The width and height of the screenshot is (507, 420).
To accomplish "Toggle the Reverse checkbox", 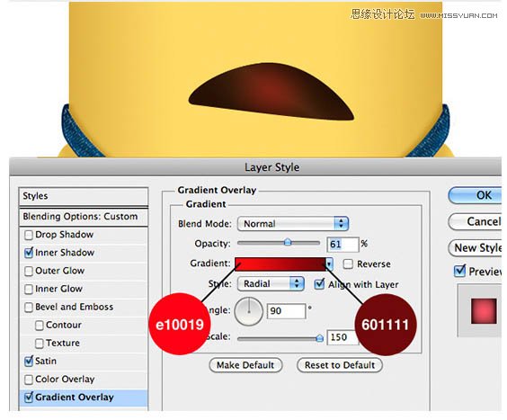I will pos(348,264).
